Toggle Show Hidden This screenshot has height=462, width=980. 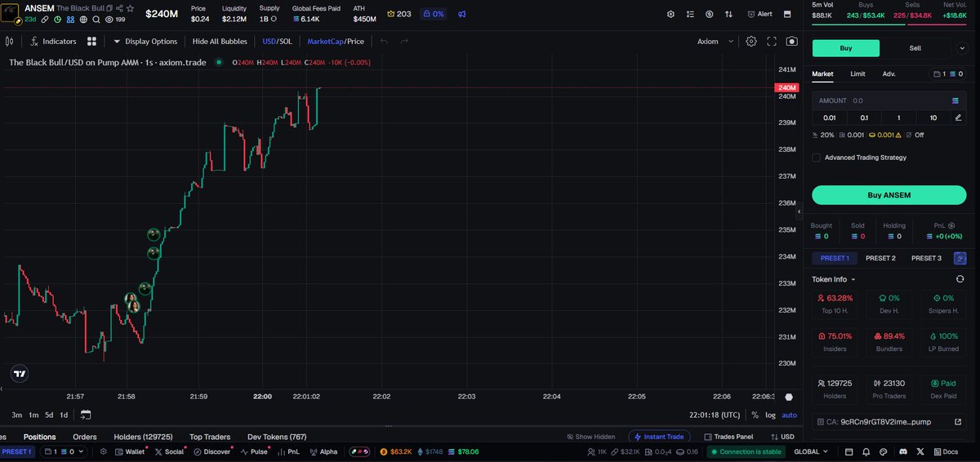pos(590,437)
